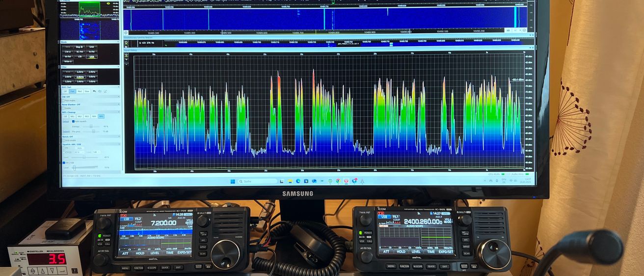
Task: Open the Microsoft Store icon in taskbar
Action: 306,181
